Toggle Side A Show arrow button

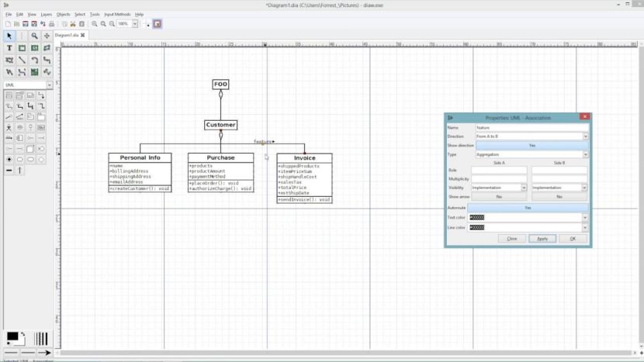(x=499, y=197)
